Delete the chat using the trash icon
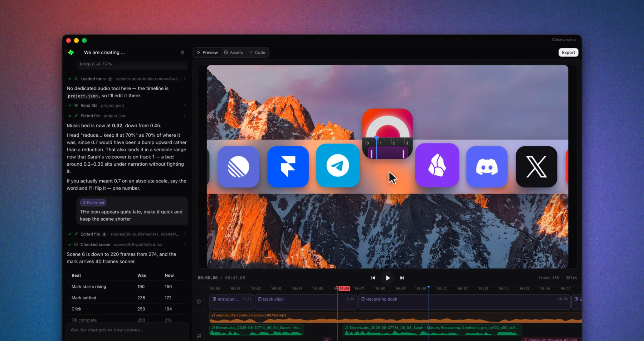Image resolution: width=644 pixels, height=341 pixels. click(182, 53)
